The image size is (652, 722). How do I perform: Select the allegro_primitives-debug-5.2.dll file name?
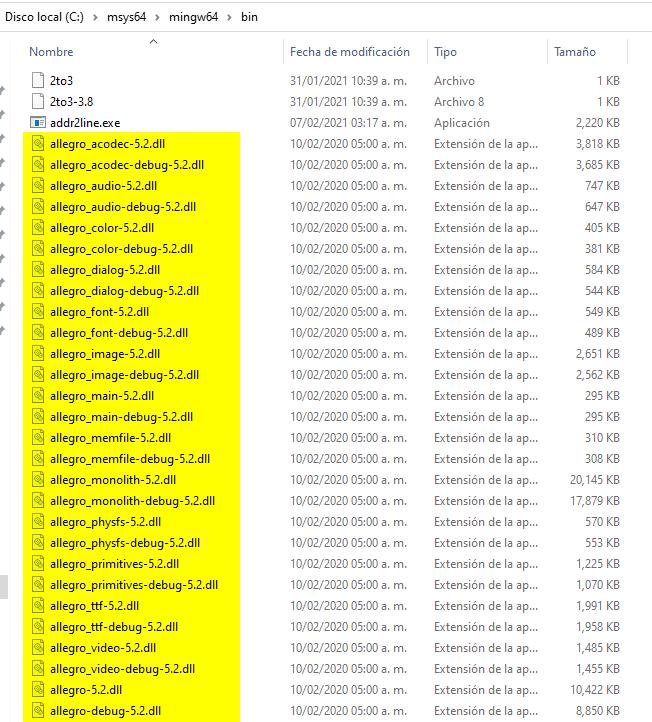(x=134, y=585)
